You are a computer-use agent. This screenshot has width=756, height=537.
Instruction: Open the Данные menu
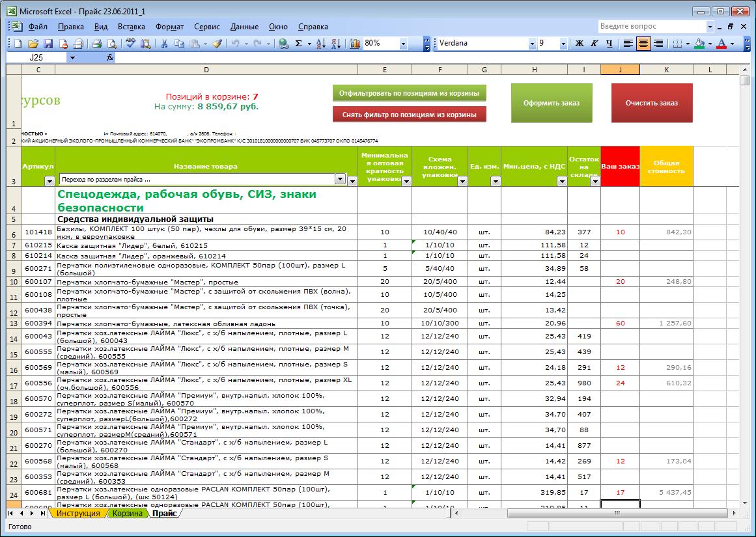tap(244, 27)
